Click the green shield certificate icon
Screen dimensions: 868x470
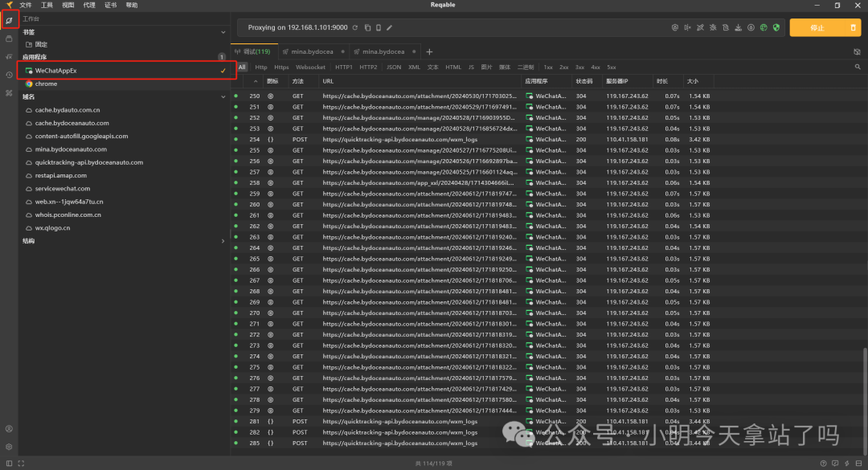point(776,27)
